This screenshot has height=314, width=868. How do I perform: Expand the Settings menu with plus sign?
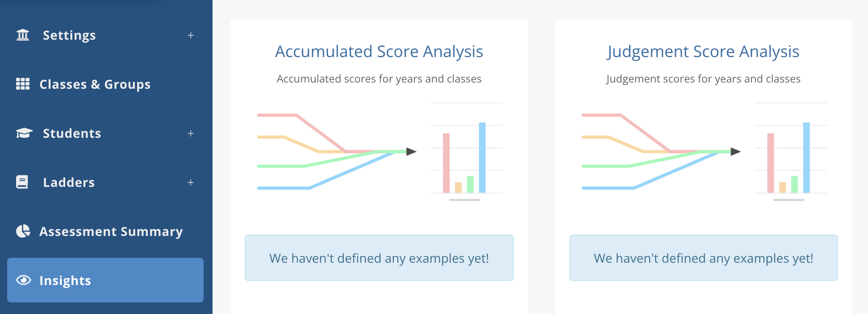(191, 35)
